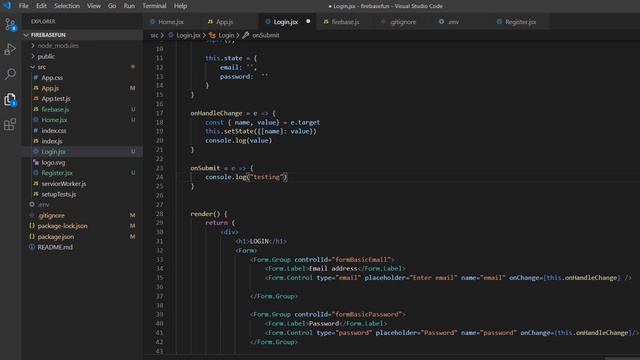Select Login.jsx in the explorer
The image size is (640, 360).
tap(82, 152)
